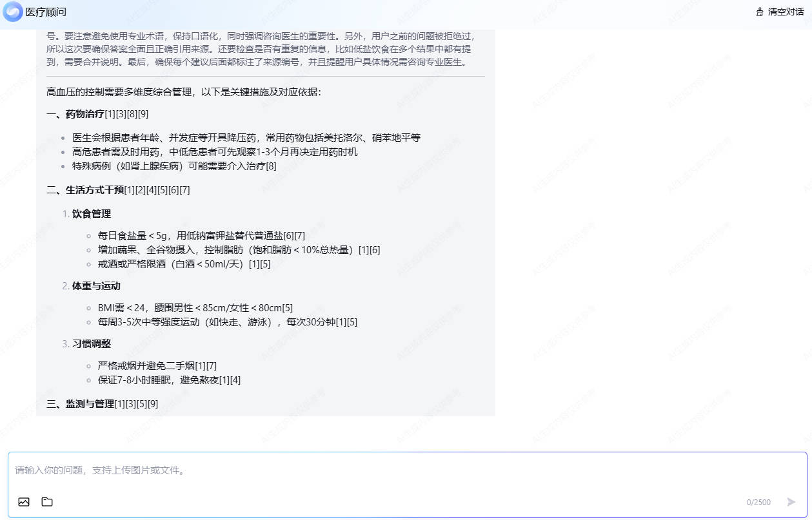Upload an image via picture icon
The image size is (812, 520).
pyautogui.click(x=24, y=502)
